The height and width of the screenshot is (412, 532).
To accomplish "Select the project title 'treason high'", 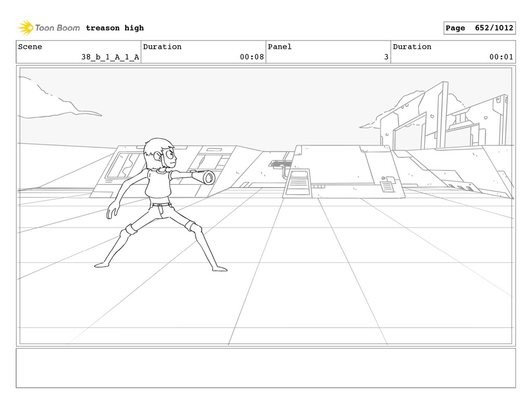I will tap(115, 28).
